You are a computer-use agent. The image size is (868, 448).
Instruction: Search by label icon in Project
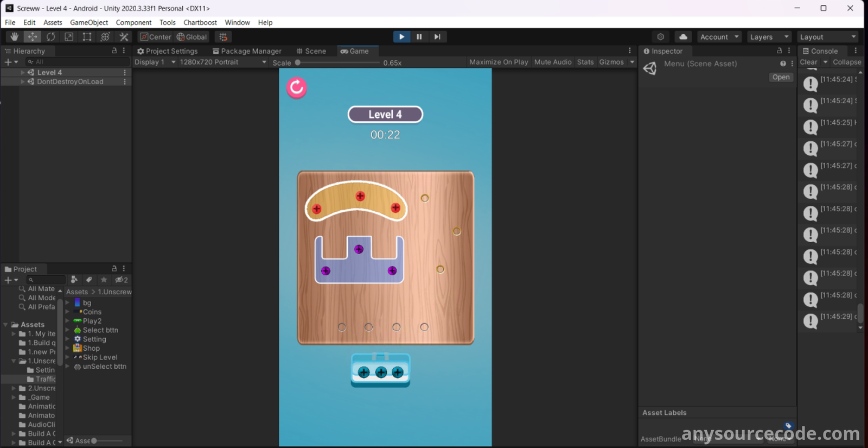pos(89,280)
